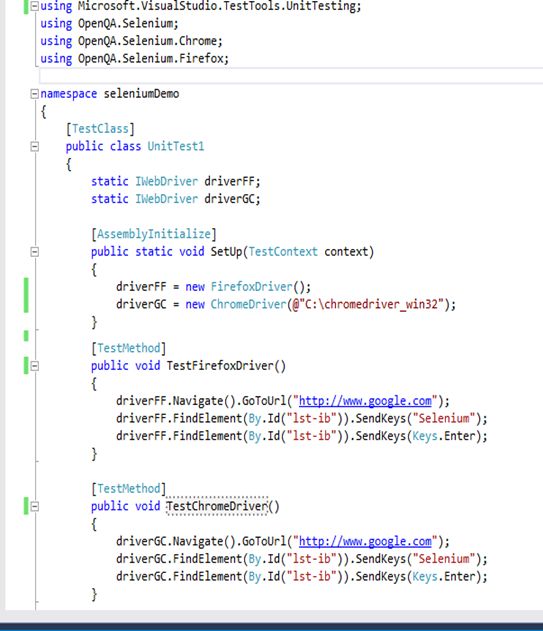Click the context parameter name
This screenshot has height=631, width=543.
(x=347, y=252)
